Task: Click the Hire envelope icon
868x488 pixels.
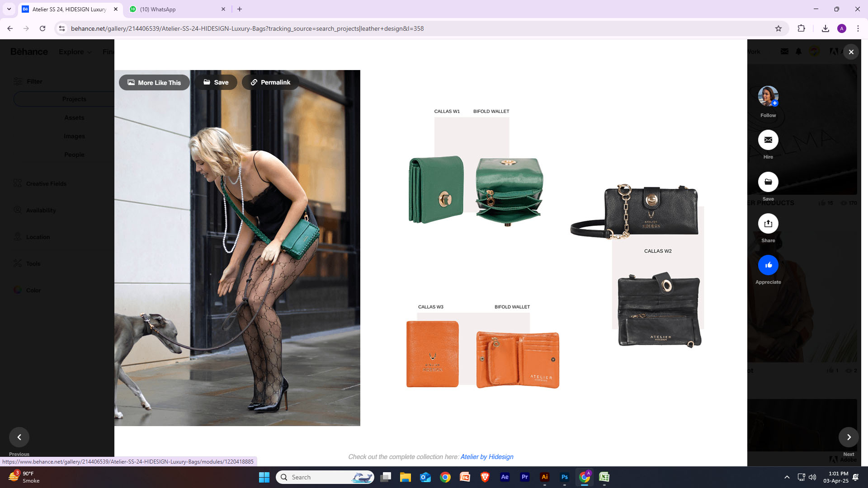Action: [768, 140]
